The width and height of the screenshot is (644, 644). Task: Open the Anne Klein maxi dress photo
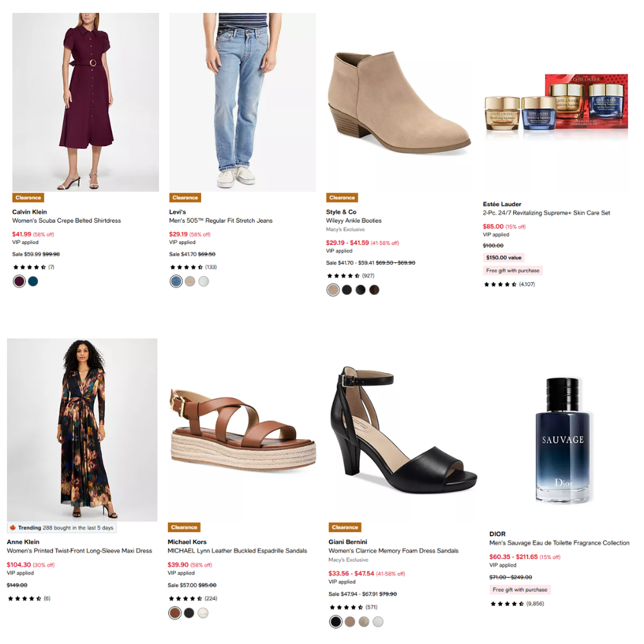82,430
